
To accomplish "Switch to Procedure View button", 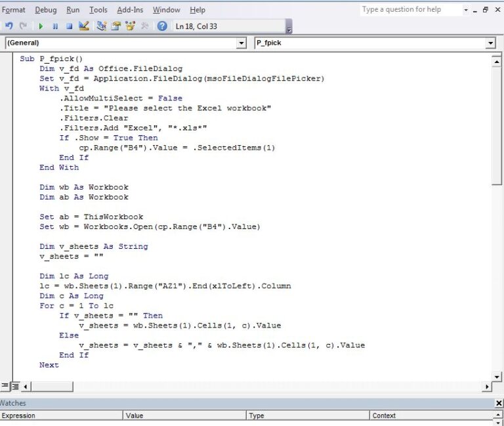I will (x=5, y=386).
